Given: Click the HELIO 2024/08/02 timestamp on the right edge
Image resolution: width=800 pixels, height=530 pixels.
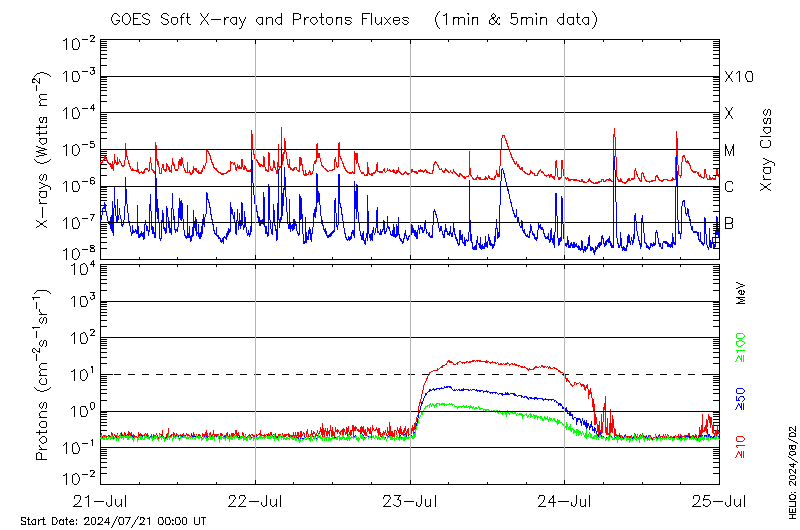Looking at the screenshot, I should [791, 470].
